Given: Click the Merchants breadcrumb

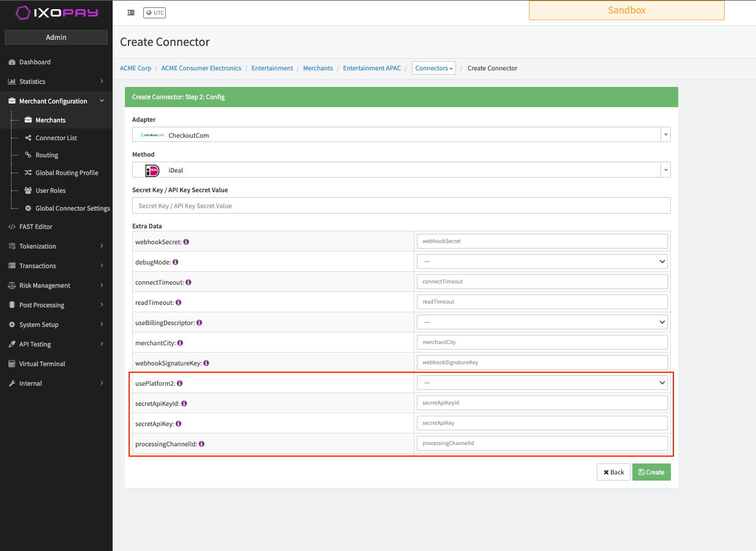Looking at the screenshot, I should (x=318, y=68).
